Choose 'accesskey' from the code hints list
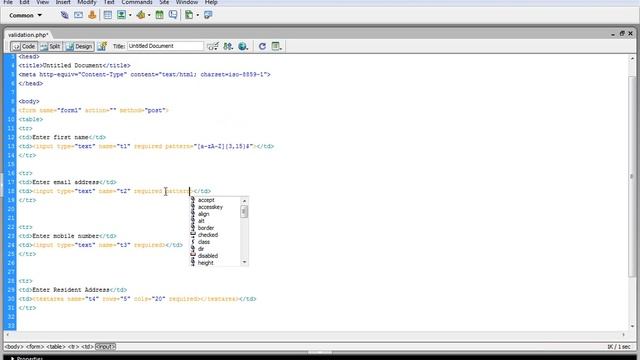Image resolution: width=640 pixels, height=360 pixels. pos(210,207)
